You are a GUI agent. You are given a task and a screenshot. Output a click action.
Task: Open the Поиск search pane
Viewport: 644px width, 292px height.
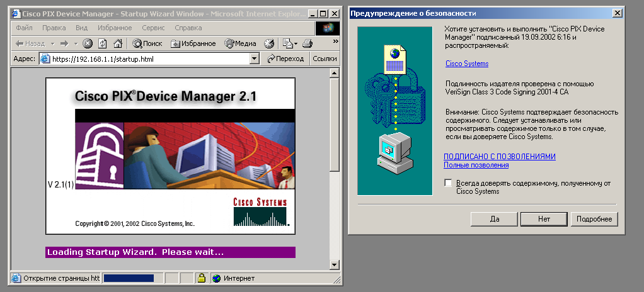tap(147, 43)
